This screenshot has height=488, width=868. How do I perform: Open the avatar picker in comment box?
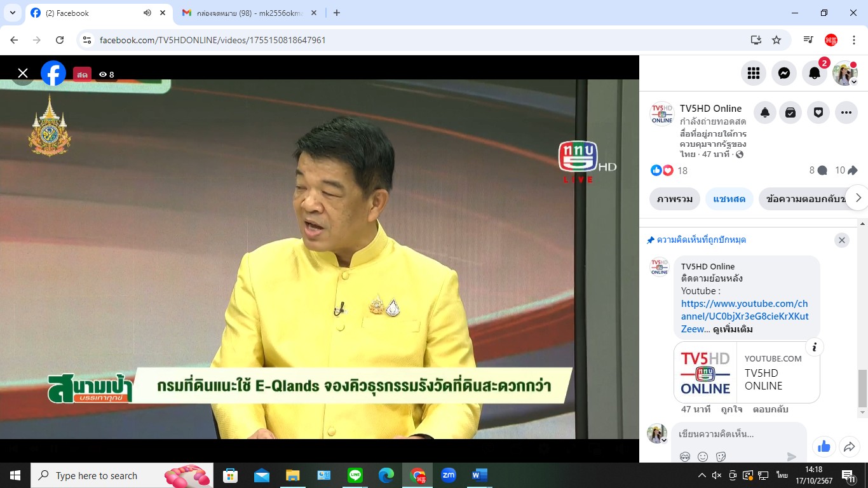point(685,456)
